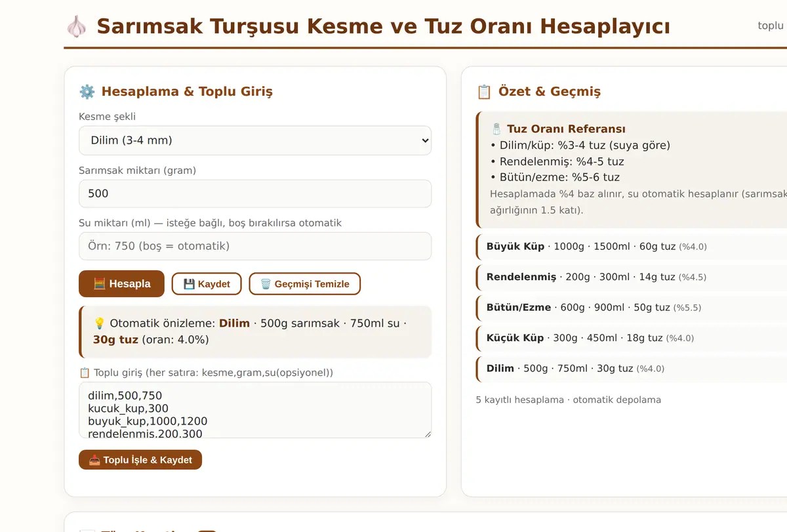Click 'Dilim/küp: %3-4 tuz' reference line
The height and width of the screenshot is (532, 787).
(x=580, y=146)
